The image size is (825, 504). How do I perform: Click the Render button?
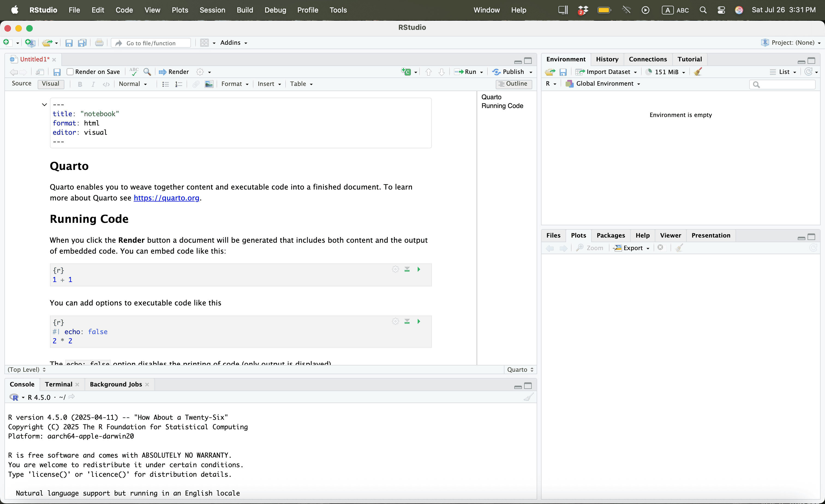click(174, 72)
